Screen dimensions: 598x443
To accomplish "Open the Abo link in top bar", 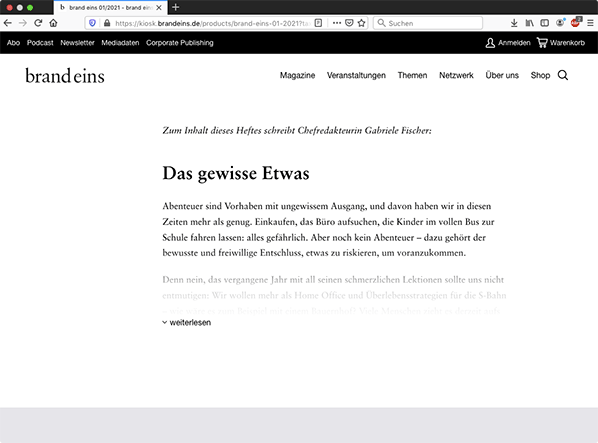I will pos(13,43).
